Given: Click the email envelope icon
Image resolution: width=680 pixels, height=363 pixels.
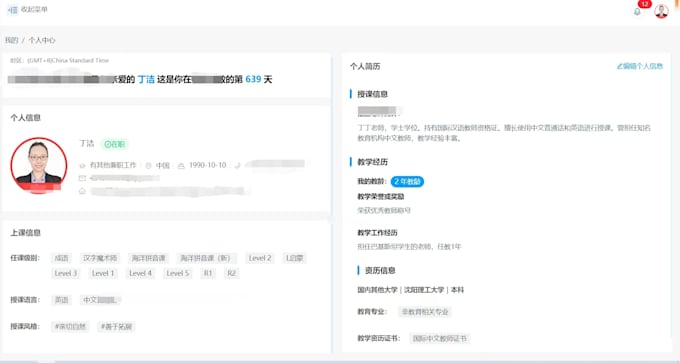Looking at the screenshot, I should (82, 178).
